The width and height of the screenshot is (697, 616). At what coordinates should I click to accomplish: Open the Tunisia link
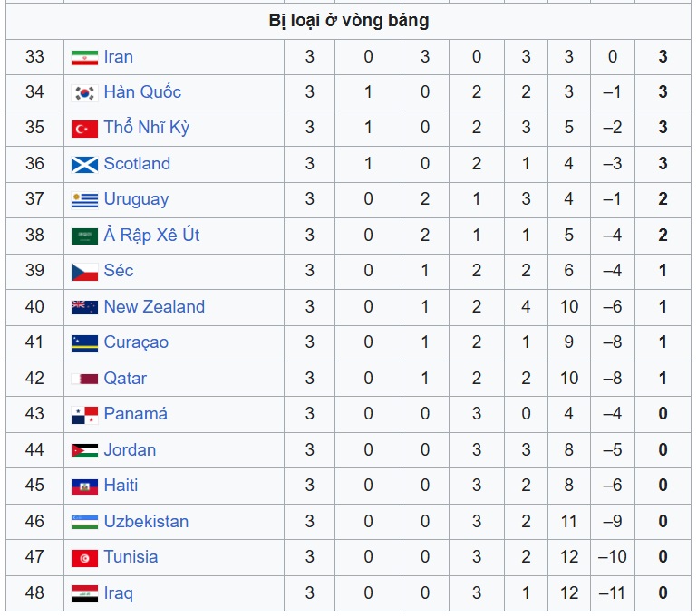click(x=131, y=557)
